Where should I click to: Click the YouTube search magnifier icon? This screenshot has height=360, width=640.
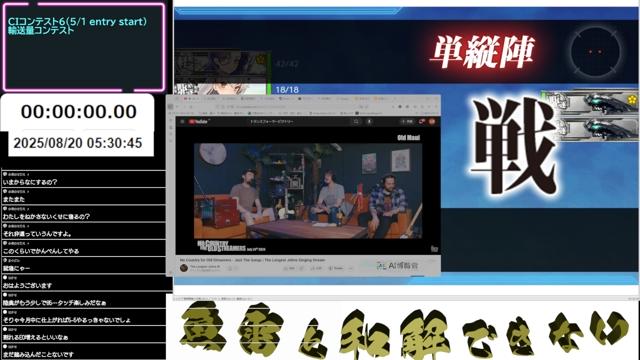[x=356, y=121]
